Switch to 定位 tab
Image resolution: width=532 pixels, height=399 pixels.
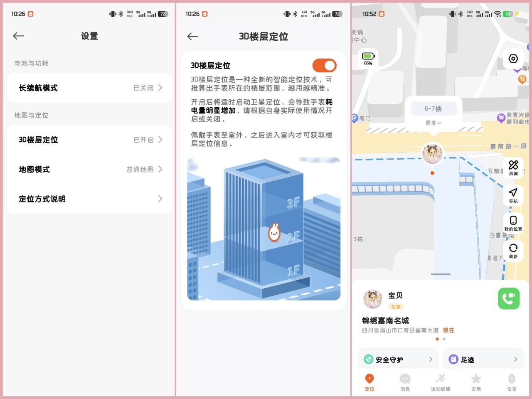[x=369, y=382]
